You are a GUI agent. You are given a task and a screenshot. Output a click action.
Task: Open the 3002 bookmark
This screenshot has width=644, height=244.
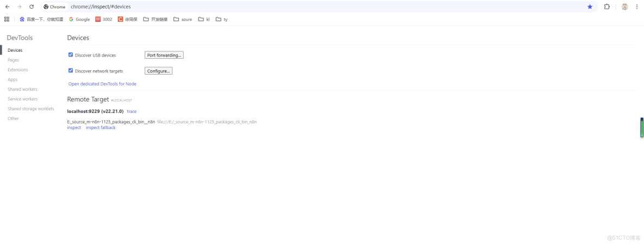click(104, 19)
